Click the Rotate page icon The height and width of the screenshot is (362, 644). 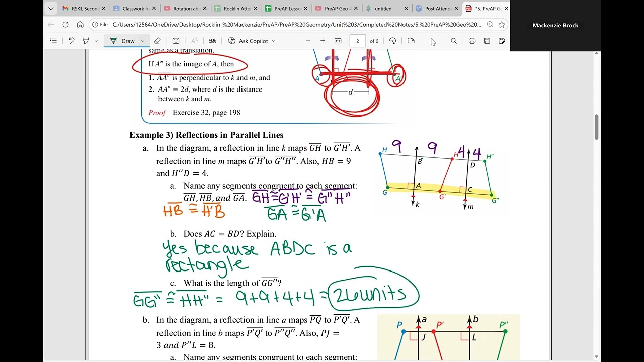393,41
